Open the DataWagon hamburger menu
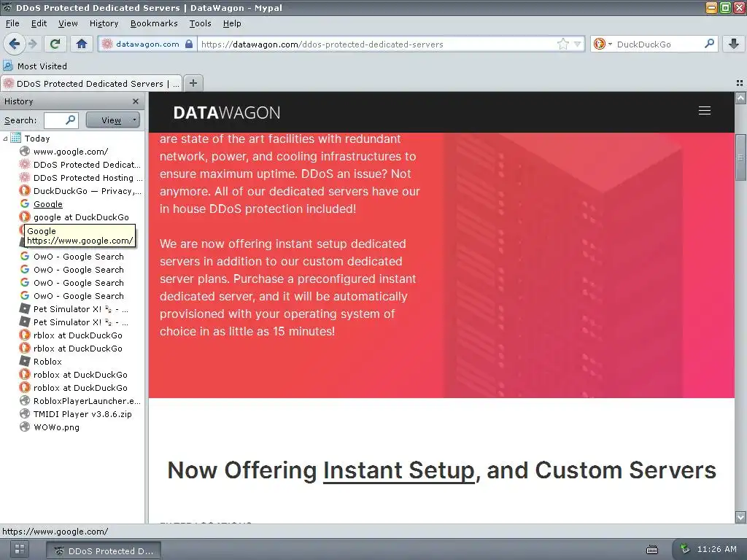Image resolution: width=747 pixels, height=560 pixels. click(x=705, y=111)
